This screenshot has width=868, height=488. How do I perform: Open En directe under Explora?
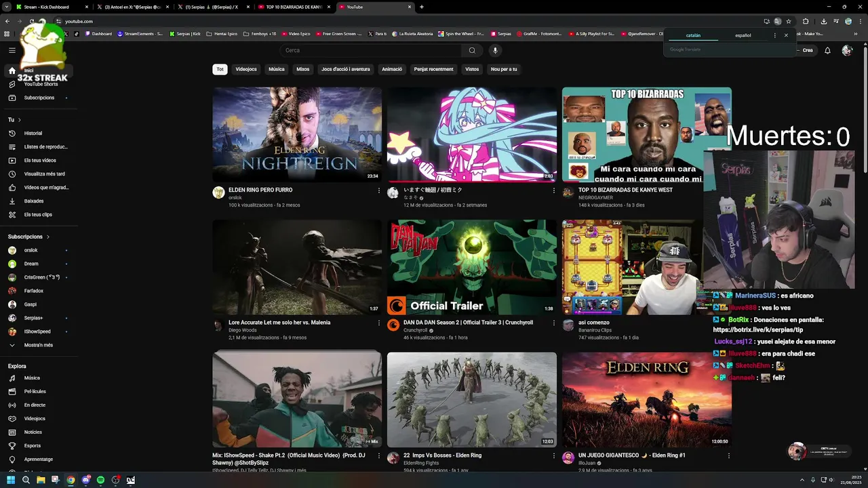39,405
